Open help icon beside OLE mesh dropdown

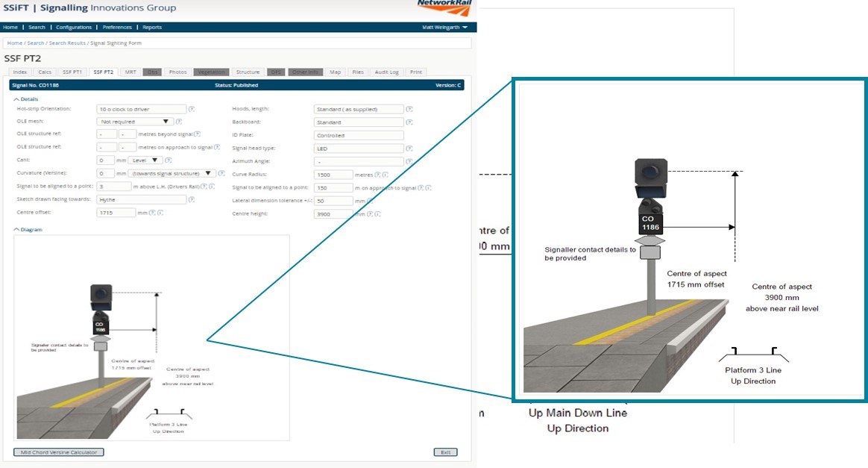(x=178, y=122)
